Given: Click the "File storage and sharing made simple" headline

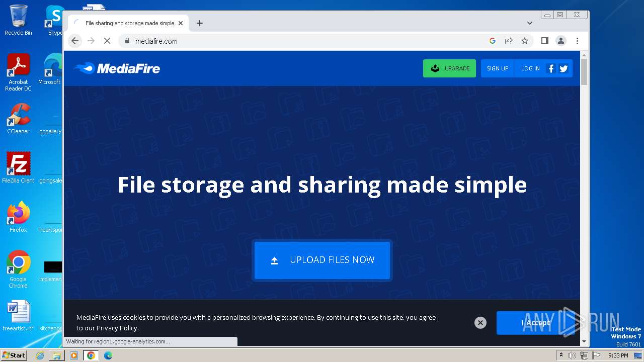Looking at the screenshot, I should click(x=322, y=185).
